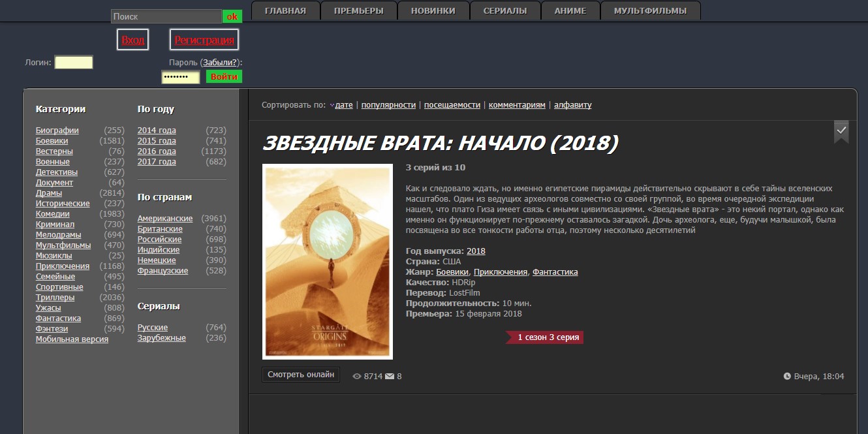Open the Мюзиклы category
The height and width of the screenshot is (434, 868).
(54, 256)
